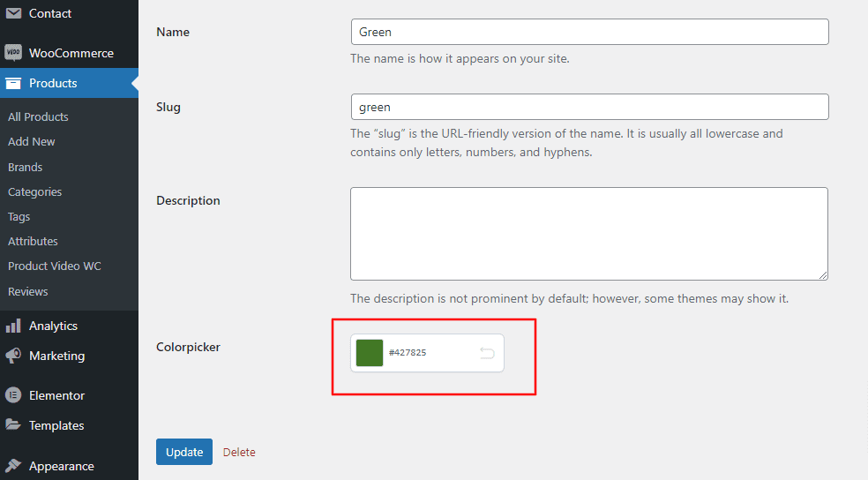Click the red Delete link
Viewport: 868px width, 480px height.
[x=239, y=452]
